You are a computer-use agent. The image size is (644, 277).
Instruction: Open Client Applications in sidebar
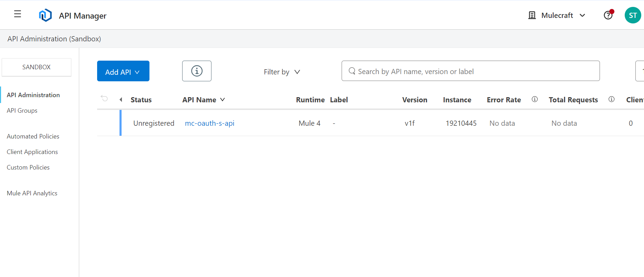32,152
